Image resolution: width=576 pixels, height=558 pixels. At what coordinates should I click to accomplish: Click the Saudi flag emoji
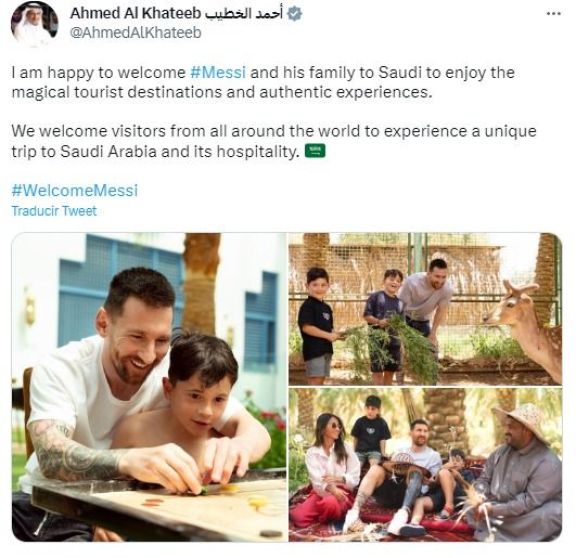point(315,151)
